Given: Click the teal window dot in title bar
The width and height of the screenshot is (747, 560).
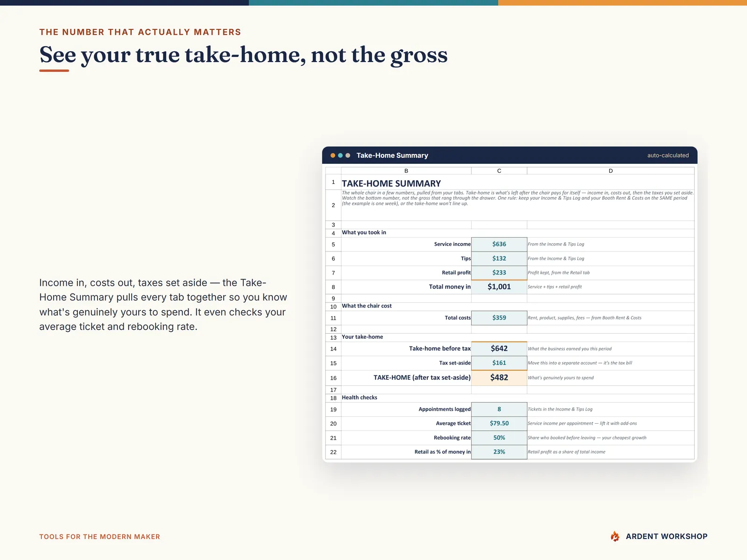Looking at the screenshot, I should (340, 155).
